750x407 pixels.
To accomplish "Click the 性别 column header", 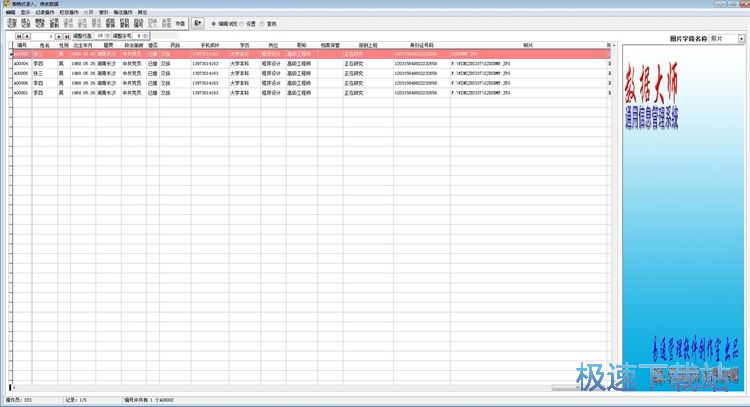I will 64,45.
